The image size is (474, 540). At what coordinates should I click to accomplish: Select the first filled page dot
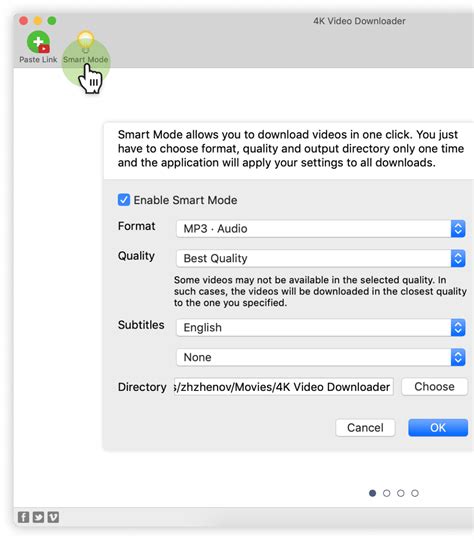pyautogui.click(x=372, y=493)
